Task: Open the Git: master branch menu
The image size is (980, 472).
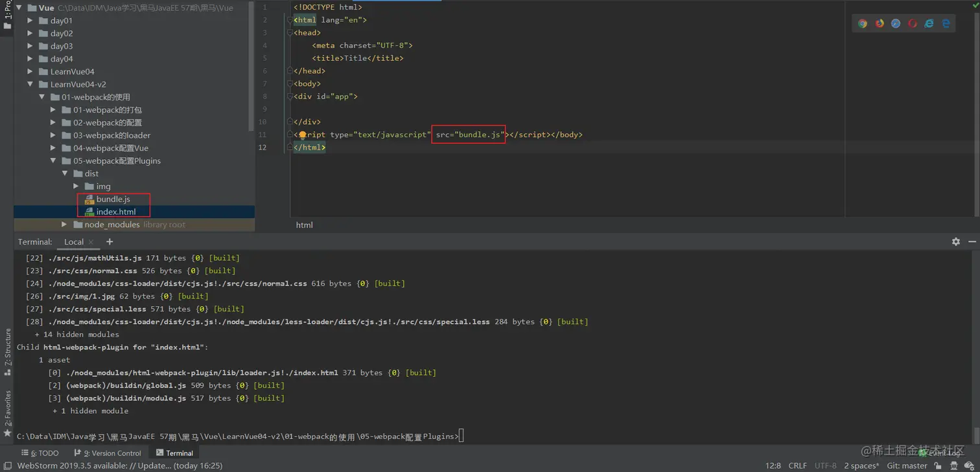Action: 907,466
